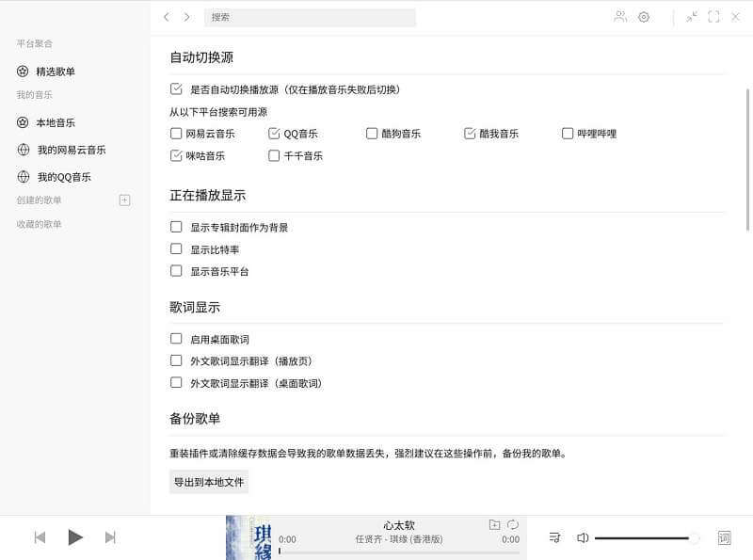Enable 启用桌面歌词 option
Screen dimensions: 753x560
[x=176, y=339]
